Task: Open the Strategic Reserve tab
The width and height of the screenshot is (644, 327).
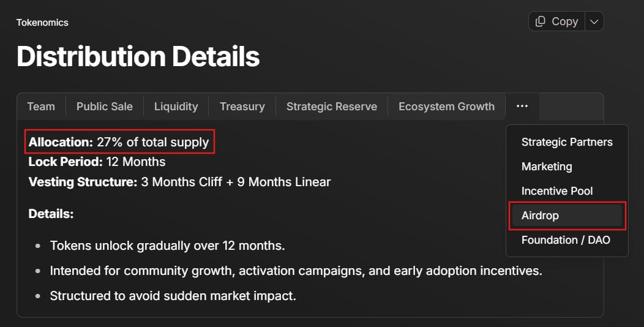Action: 331,107
